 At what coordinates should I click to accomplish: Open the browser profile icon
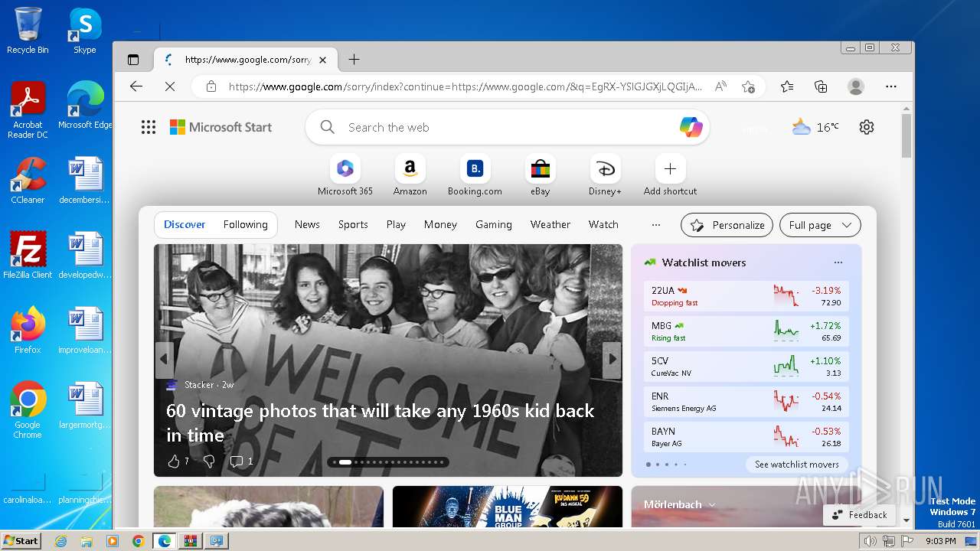point(856,86)
